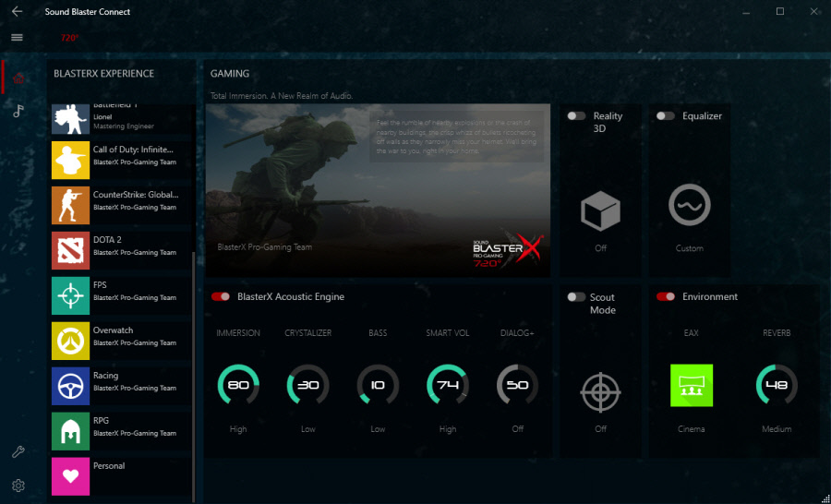The image size is (831, 504).
Task: Click the Scout Mode crosshair icon
Action: click(x=600, y=391)
